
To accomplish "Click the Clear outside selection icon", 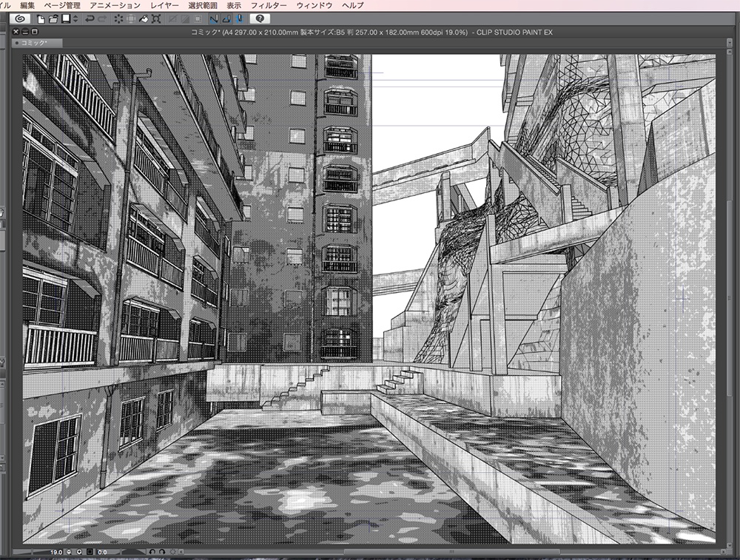I will (x=131, y=19).
